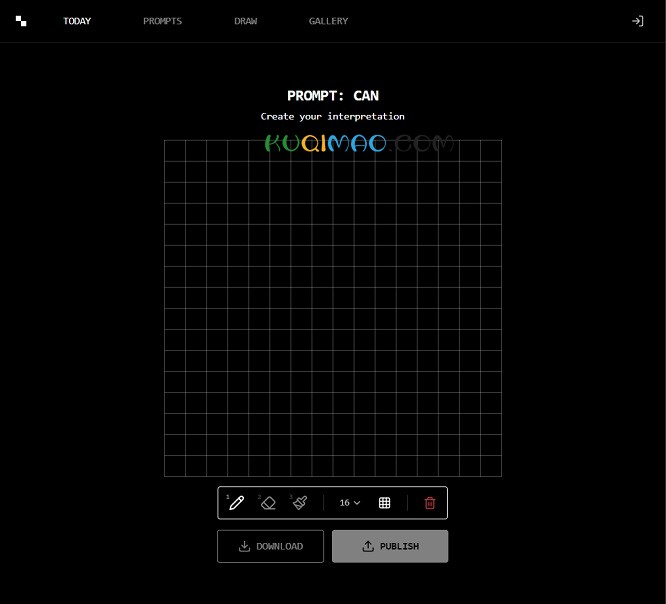Clear canvas with red trash icon
This screenshot has width=666, height=604.
[x=430, y=503]
